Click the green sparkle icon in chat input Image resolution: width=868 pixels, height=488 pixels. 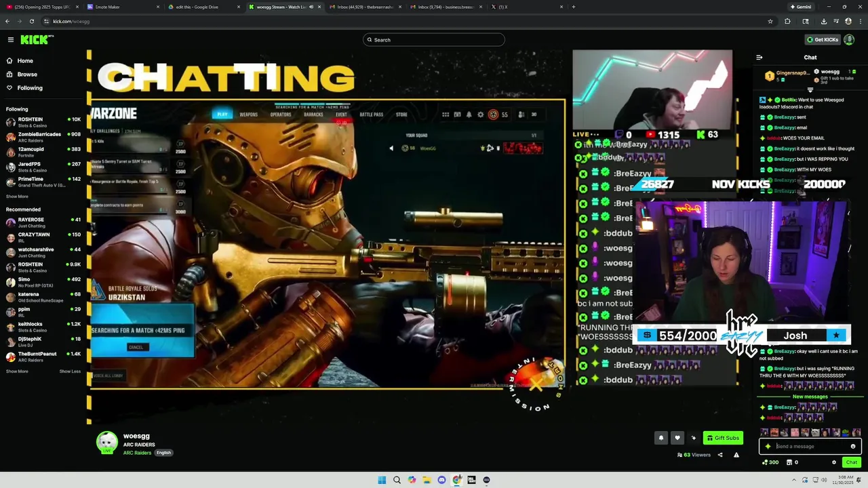(768, 447)
